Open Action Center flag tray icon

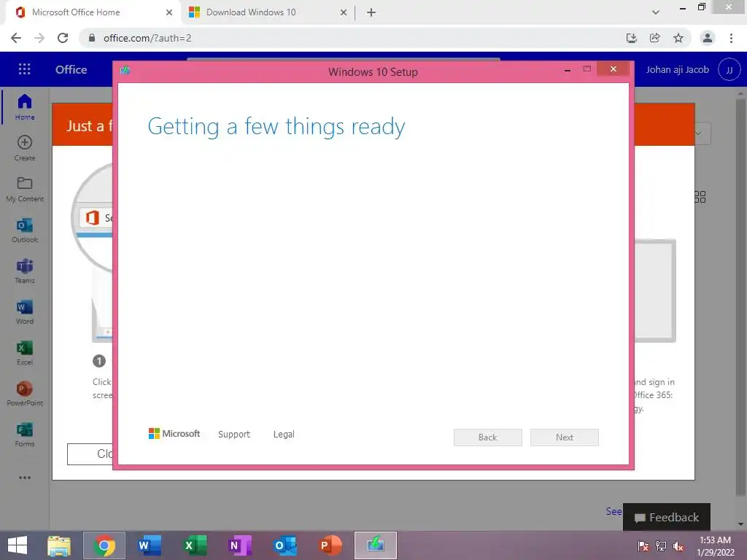643,546
